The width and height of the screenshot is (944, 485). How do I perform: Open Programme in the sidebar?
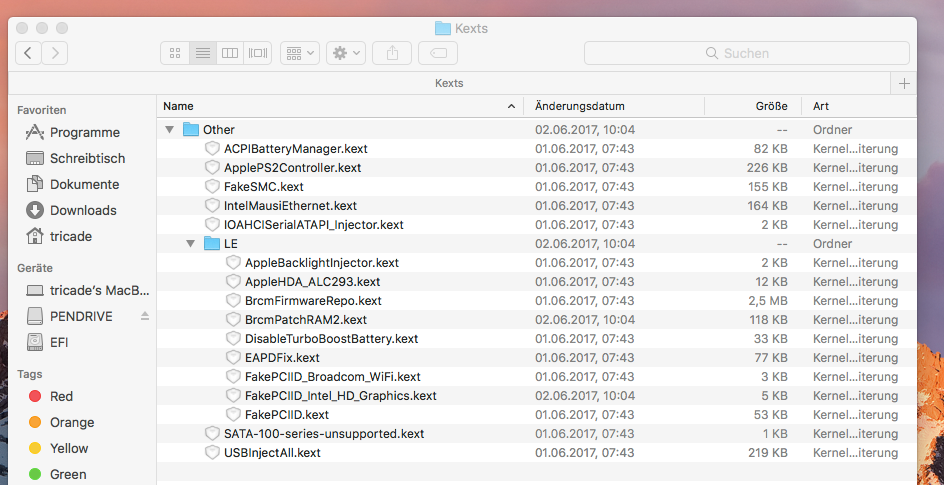point(84,132)
